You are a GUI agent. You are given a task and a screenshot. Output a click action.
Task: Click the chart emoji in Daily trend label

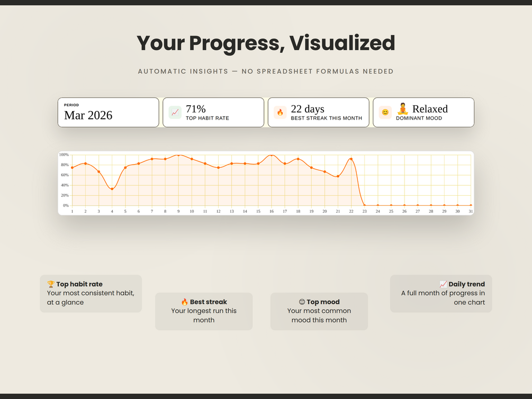click(x=443, y=284)
